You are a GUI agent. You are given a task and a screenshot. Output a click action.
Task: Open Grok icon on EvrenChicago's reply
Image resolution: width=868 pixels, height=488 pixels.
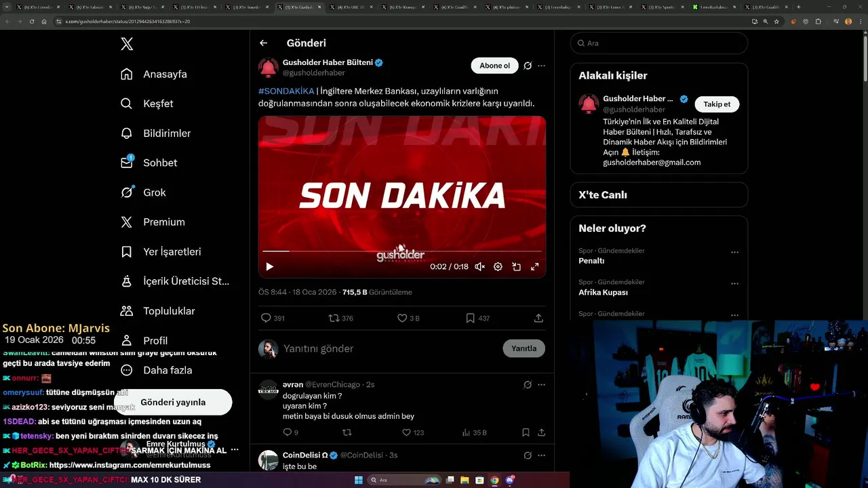coord(528,384)
